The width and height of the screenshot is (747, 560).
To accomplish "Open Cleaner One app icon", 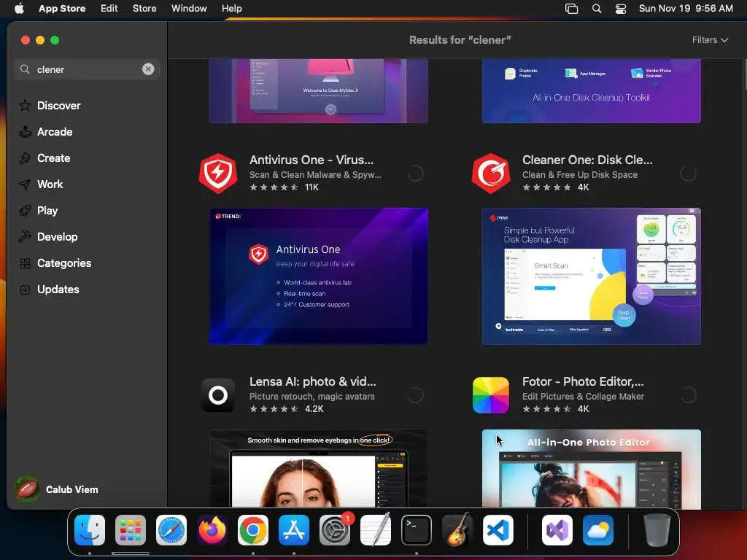I will coord(491,173).
